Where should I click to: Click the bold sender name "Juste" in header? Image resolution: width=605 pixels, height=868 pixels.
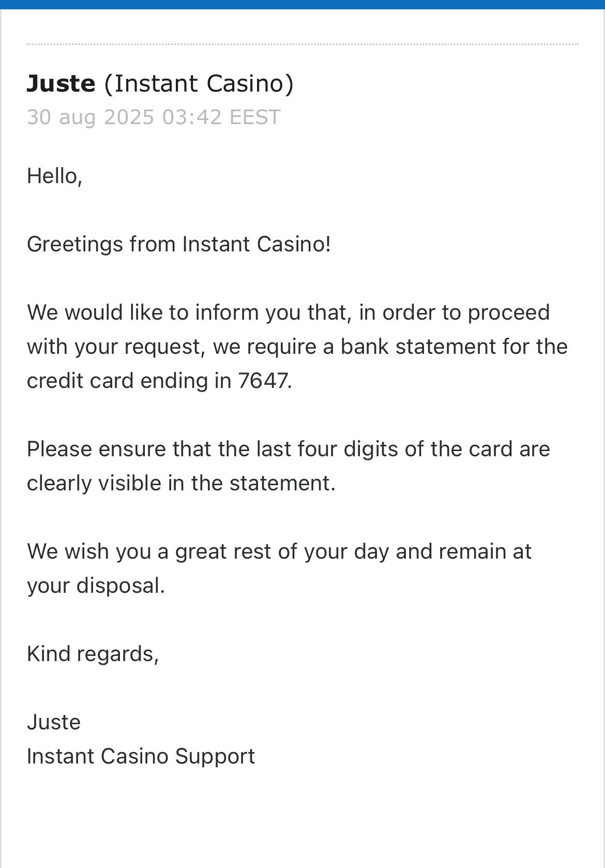[61, 84]
